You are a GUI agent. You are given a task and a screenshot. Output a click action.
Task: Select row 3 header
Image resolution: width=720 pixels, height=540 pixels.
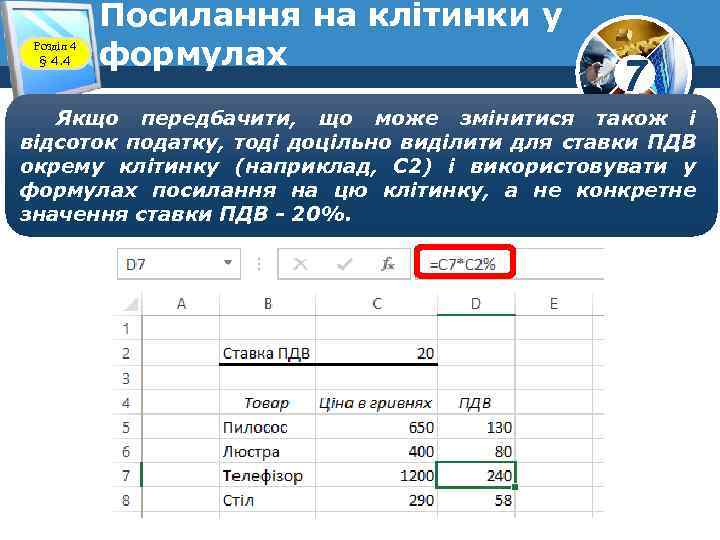(x=127, y=378)
